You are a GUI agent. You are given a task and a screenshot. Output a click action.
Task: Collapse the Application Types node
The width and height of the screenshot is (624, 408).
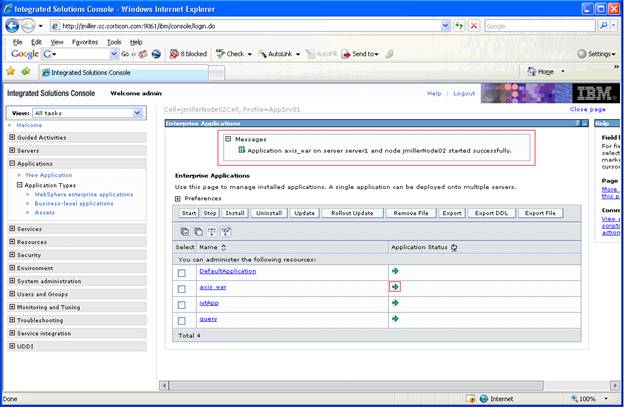(x=20, y=185)
